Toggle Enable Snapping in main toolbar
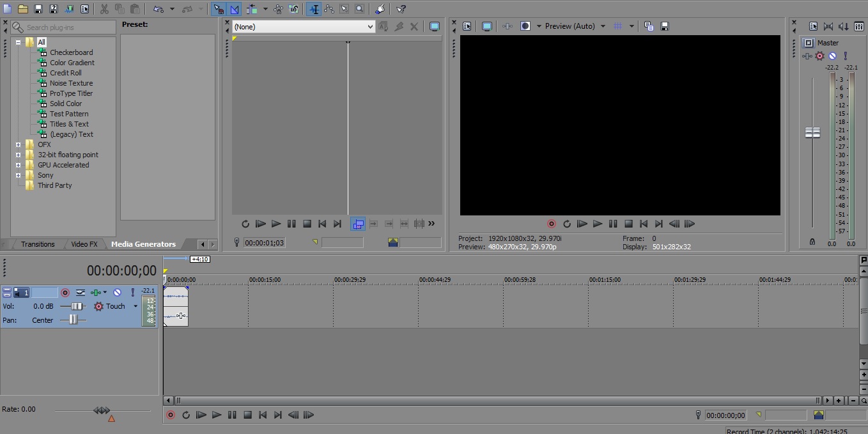This screenshot has width=868, height=434. point(219,9)
